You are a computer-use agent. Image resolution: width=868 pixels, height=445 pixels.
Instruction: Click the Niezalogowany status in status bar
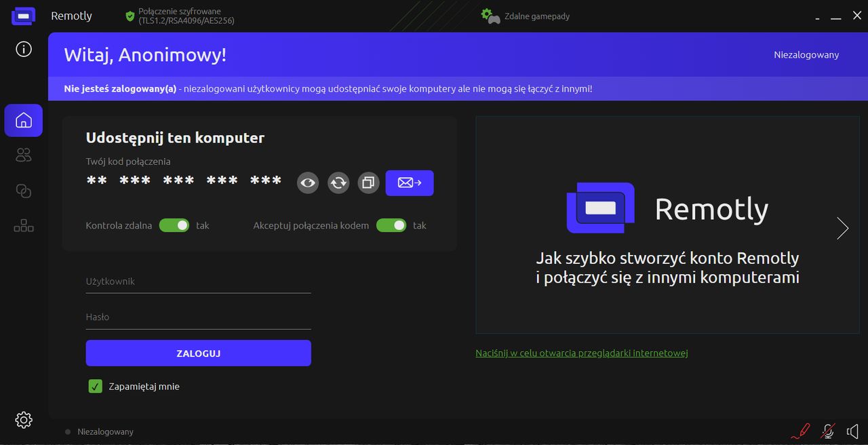click(x=105, y=431)
